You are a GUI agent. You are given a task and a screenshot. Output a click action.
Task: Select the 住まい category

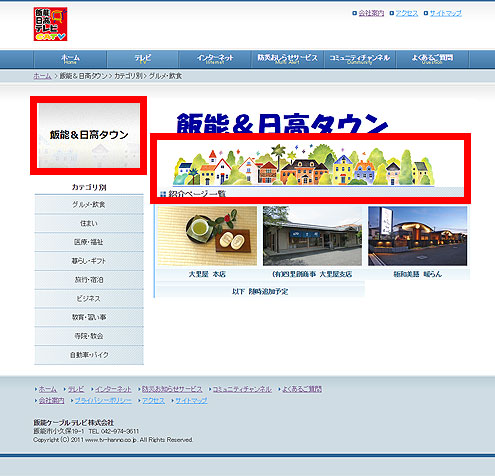click(x=89, y=223)
